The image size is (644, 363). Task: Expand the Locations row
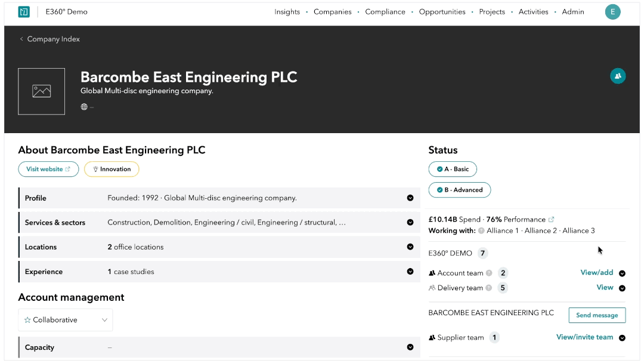(x=410, y=247)
